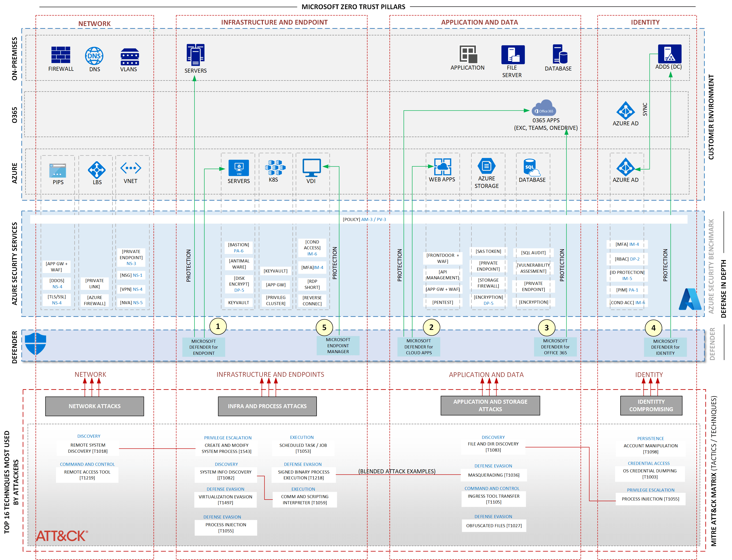Select Microsoft Defender for Endpoint box
Image resolution: width=732 pixels, height=560 pixels.
click(x=204, y=347)
